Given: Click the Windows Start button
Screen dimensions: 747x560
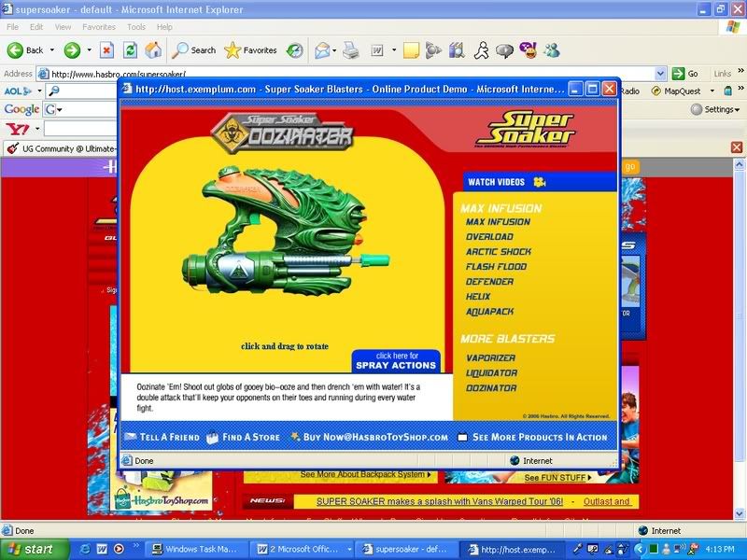Looking at the screenshot, I should click(x=35, y=549).
